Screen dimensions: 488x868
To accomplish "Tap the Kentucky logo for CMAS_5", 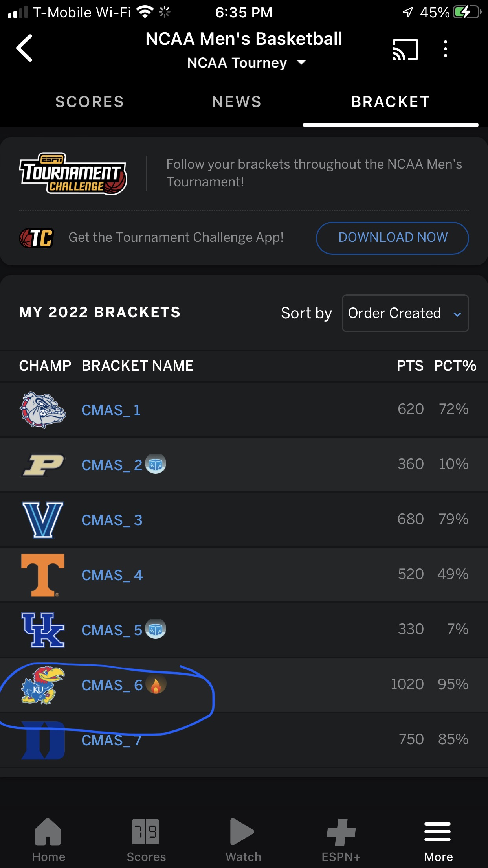I will tap(43, 630).
